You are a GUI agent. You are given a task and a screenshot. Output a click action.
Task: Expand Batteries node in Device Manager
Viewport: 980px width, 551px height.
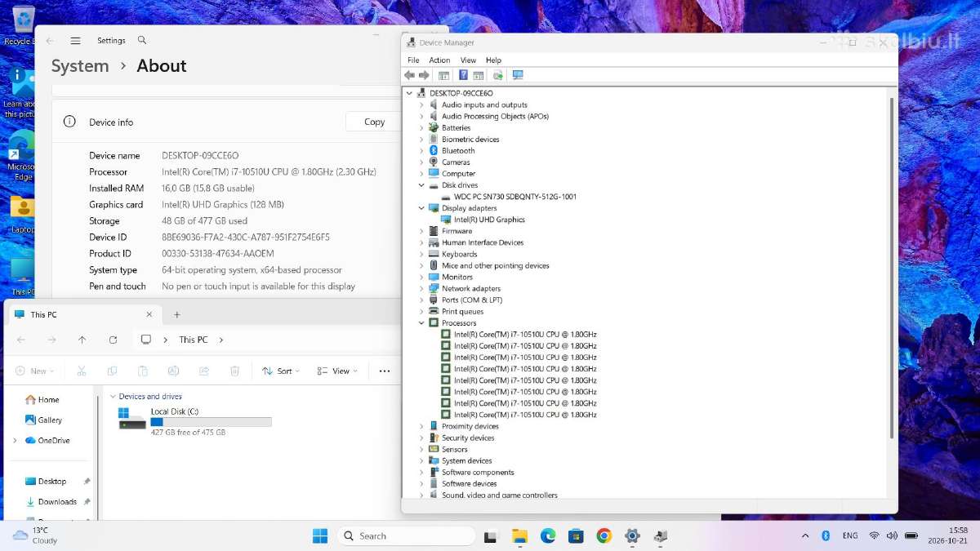pos(421,127)
